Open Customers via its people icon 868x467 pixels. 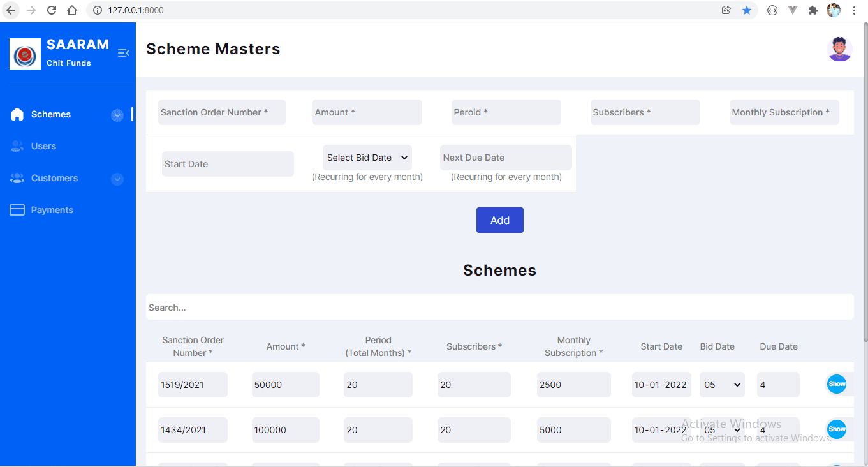point(17,178)
